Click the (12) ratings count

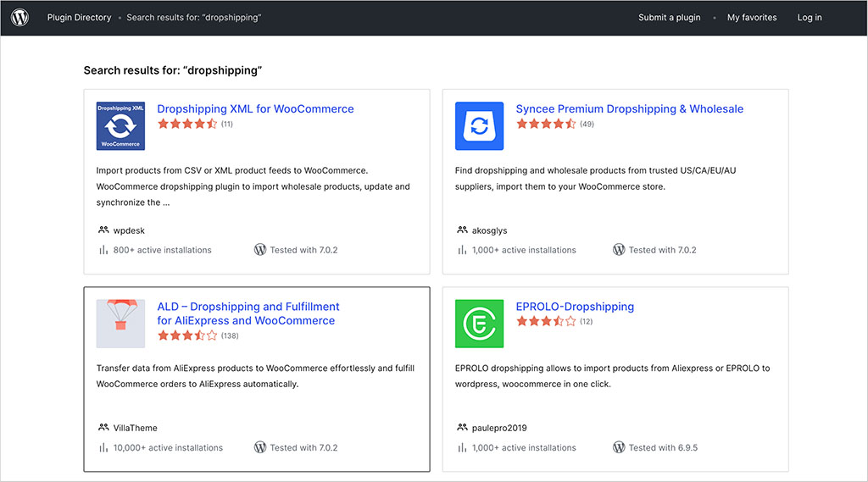coord(587,322)
